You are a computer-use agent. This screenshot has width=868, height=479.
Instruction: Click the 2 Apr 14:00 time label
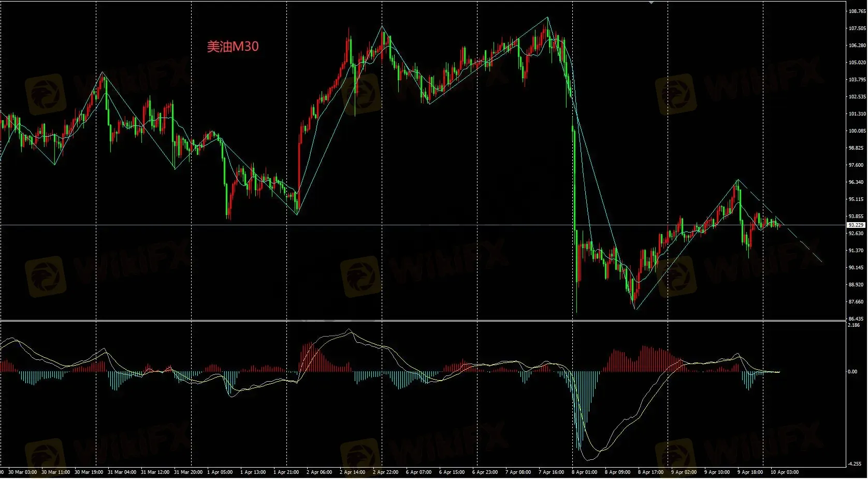[x=353, y=472]
